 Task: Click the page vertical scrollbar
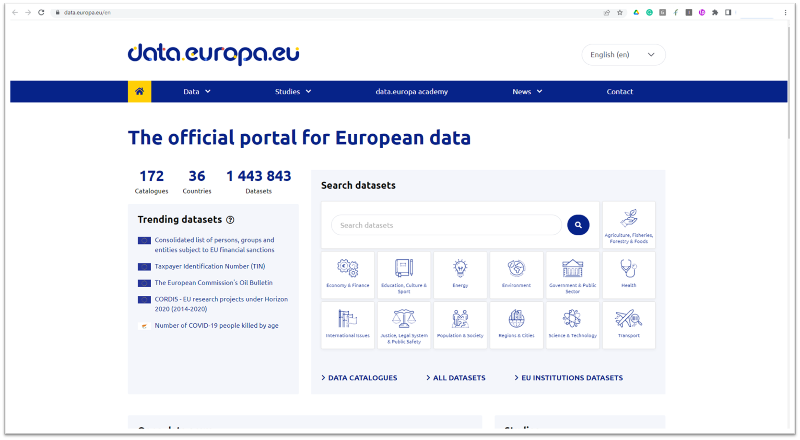tap(790, 82)
